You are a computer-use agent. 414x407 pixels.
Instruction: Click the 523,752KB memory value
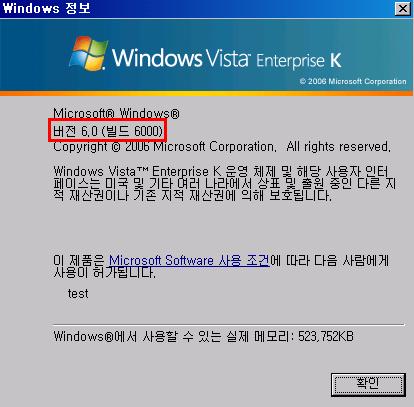pyautogui.click(x=326, y=336)
